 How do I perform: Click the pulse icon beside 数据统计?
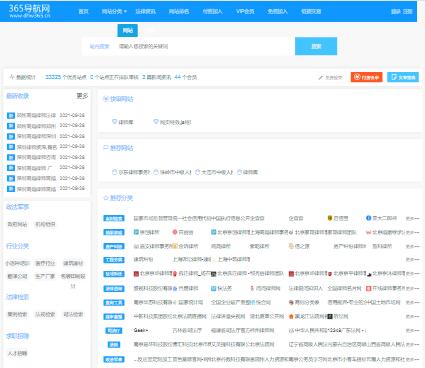pyautogui.click(x=12, y=77)
